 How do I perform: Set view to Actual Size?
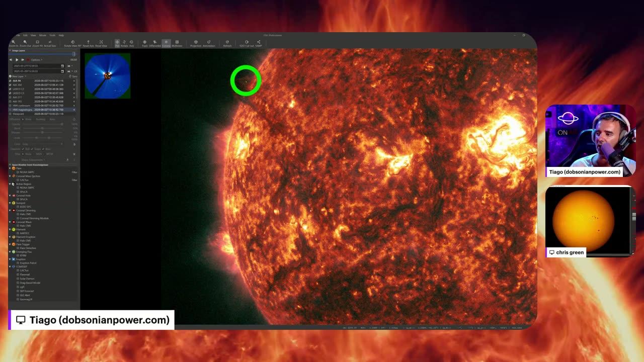click(50, 43)
